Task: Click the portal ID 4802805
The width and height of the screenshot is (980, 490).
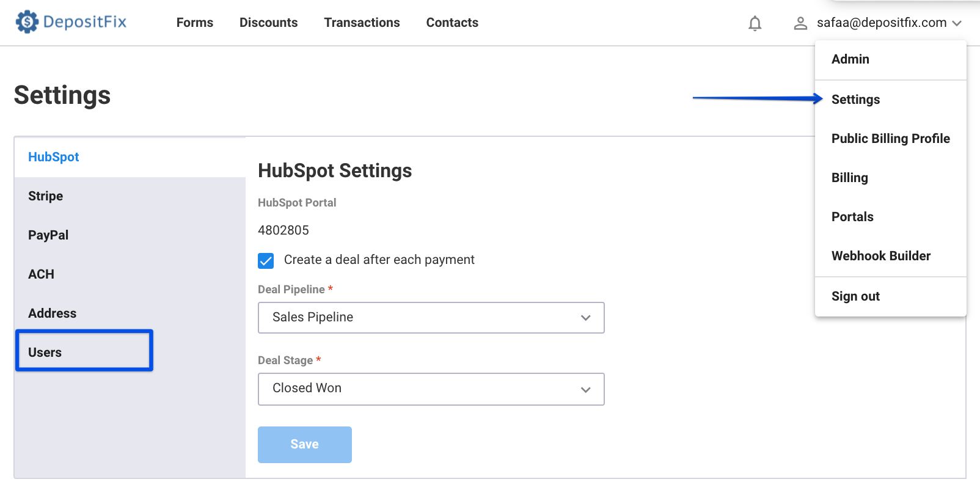Action: pos(283,230)
